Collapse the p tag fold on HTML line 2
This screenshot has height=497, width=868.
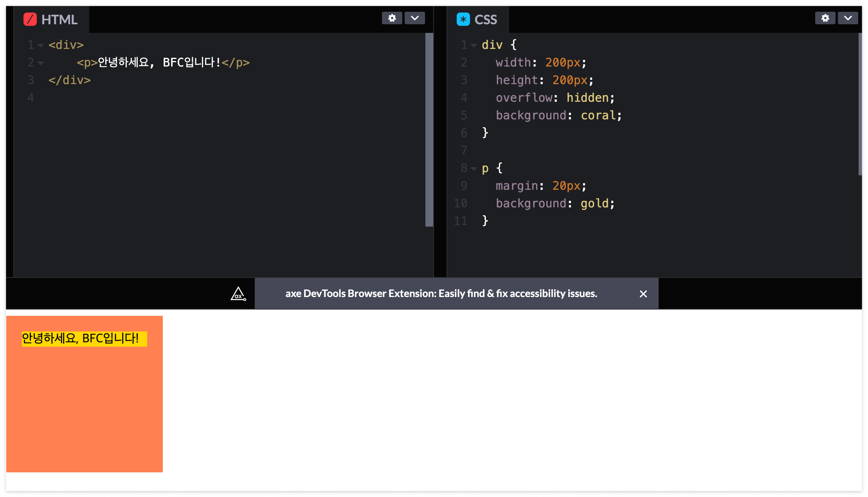(x=40, y=63)
